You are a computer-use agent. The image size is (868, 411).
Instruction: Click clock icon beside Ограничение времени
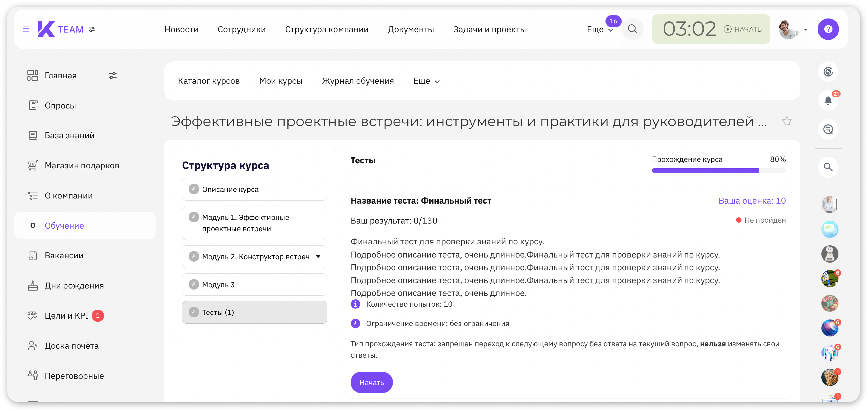(x=355, y=324)
